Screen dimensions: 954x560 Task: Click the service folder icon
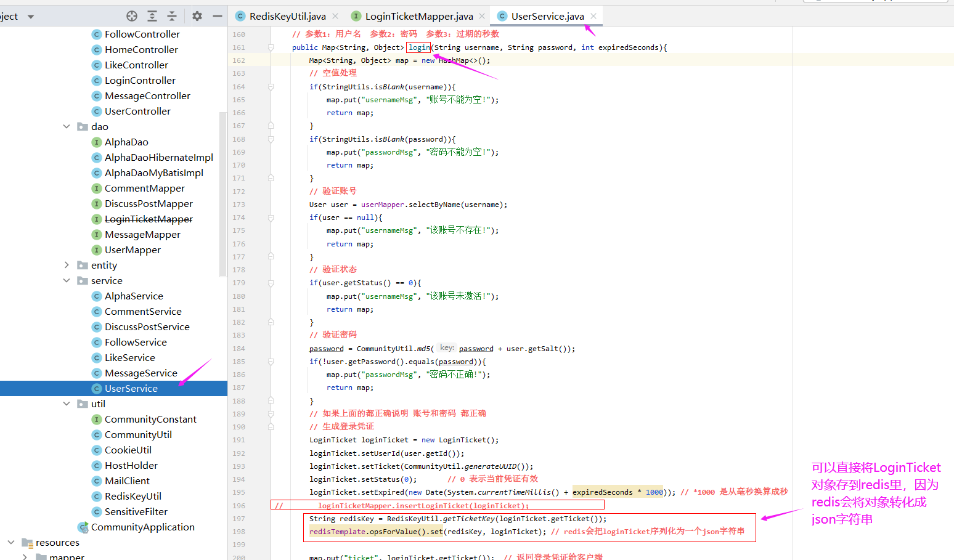(82, 280)
